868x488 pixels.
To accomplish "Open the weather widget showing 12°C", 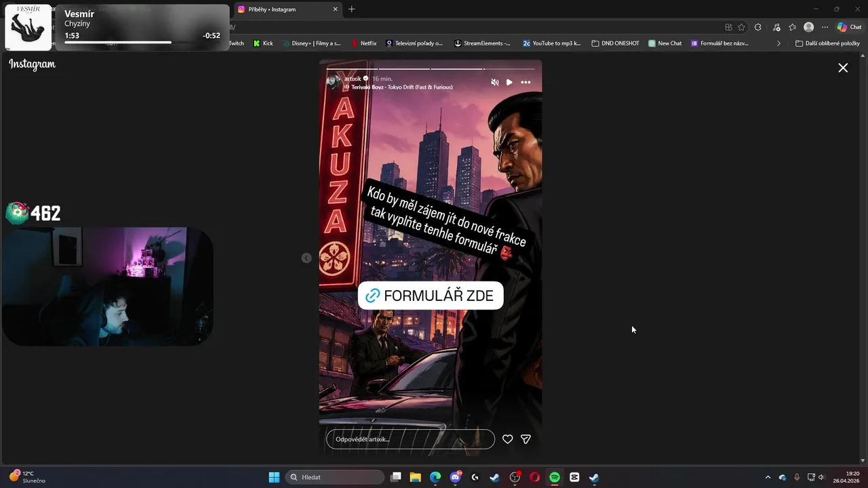I will click(x=27, y=476).
